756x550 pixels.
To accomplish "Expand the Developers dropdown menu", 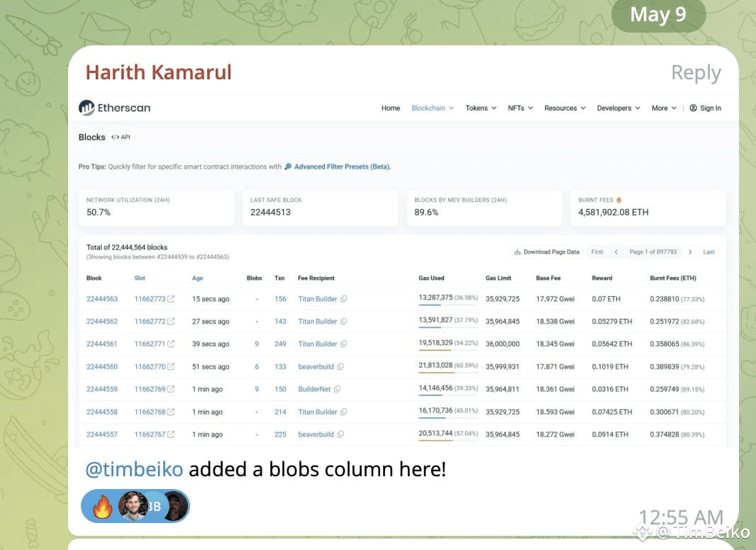I will pyautogui.click(x=618, y=108).
